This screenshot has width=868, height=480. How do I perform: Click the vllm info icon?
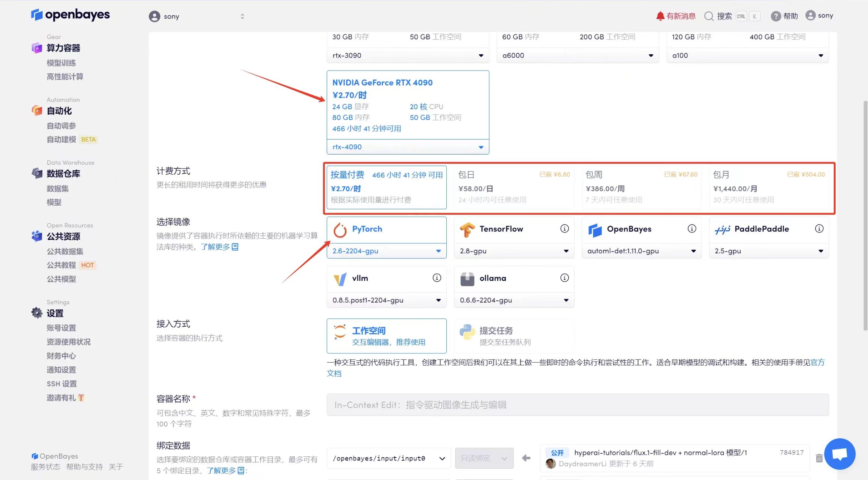coord(437,278)
